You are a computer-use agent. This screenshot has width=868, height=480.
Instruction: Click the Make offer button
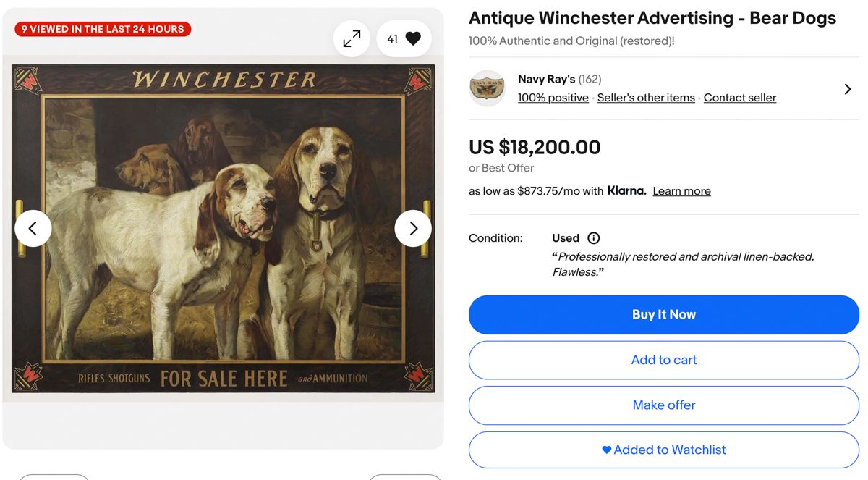pos(663,405)
